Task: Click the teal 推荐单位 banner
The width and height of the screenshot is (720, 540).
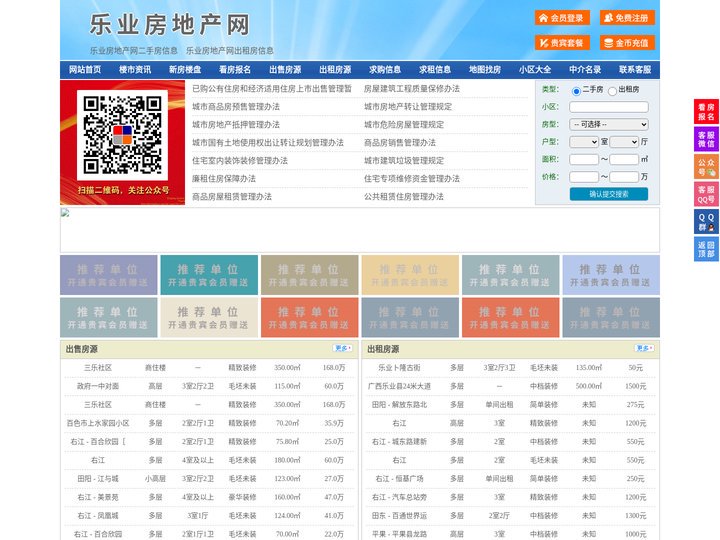Action: pyautogui.click(x=209, y=275)
